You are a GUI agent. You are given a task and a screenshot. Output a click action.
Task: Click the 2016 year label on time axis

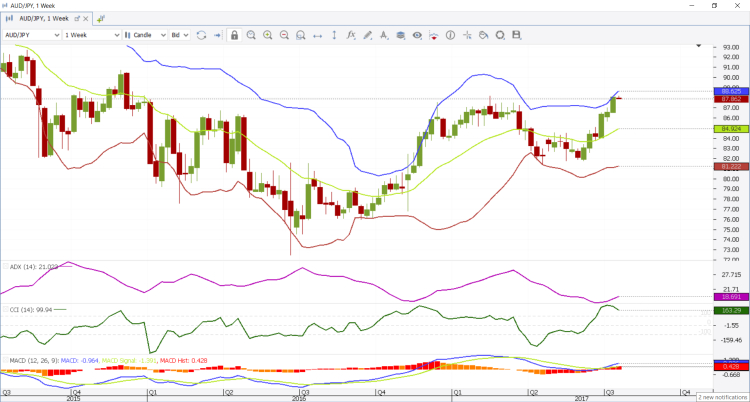[299, 398]
